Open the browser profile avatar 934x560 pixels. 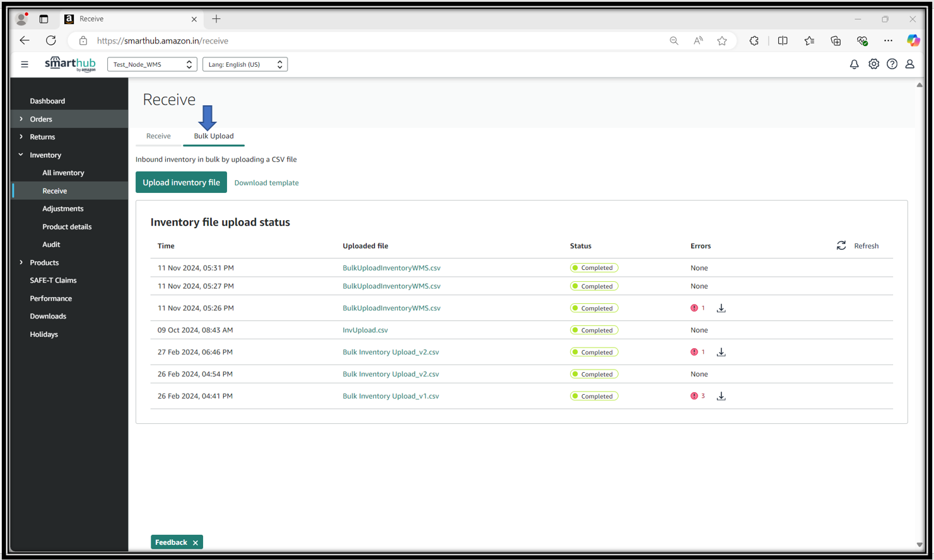pyautogui.click(x=21, y=19)
